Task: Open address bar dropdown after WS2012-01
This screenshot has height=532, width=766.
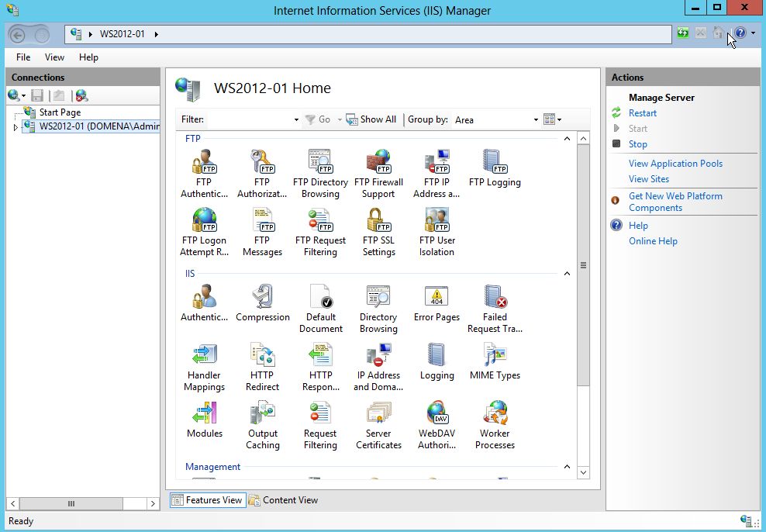Action: [x=157, y=34]
